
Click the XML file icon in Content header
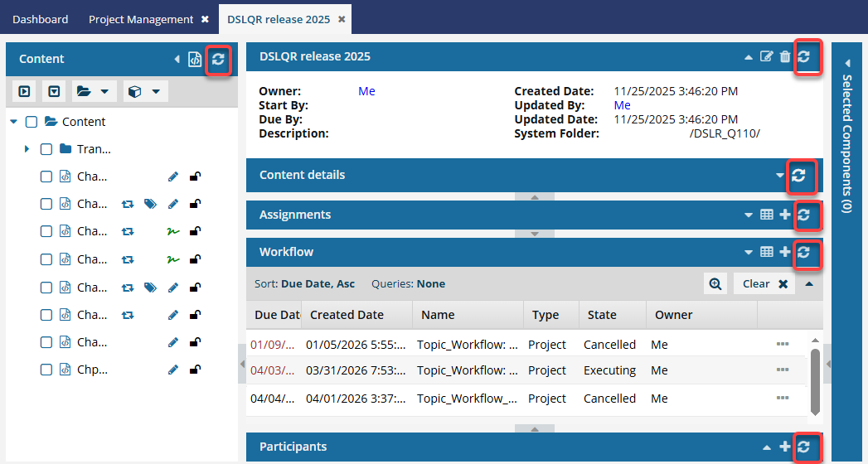[195, 59]
